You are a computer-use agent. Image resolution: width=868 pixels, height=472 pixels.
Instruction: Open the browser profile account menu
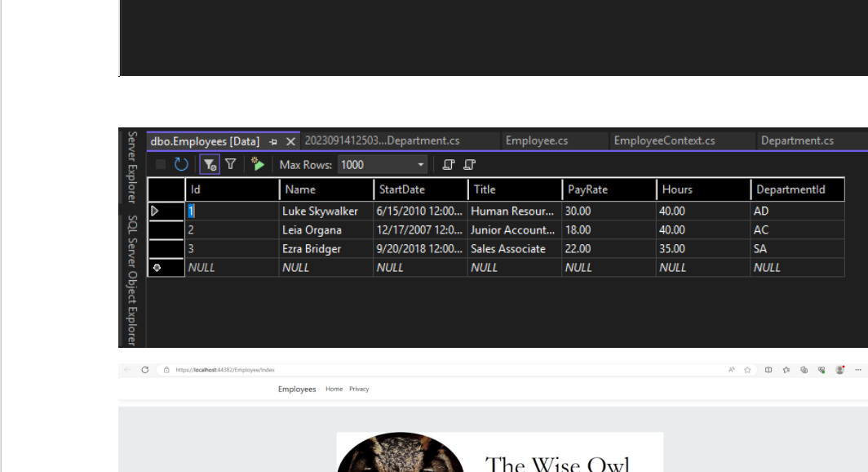[x=839, y=368]
